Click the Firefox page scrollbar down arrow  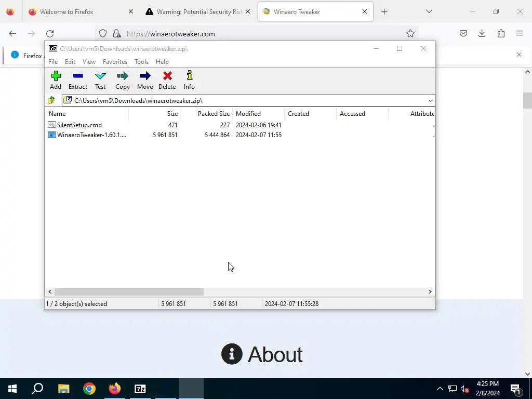pos(527,374)
